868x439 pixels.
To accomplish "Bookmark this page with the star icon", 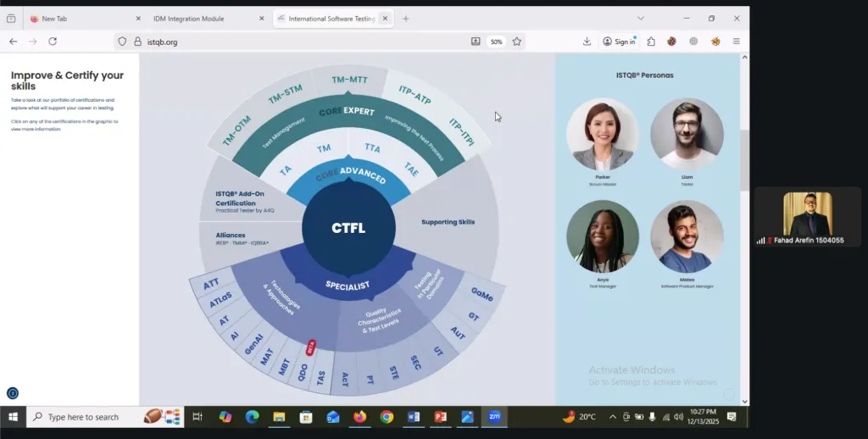I will [517, 42].
